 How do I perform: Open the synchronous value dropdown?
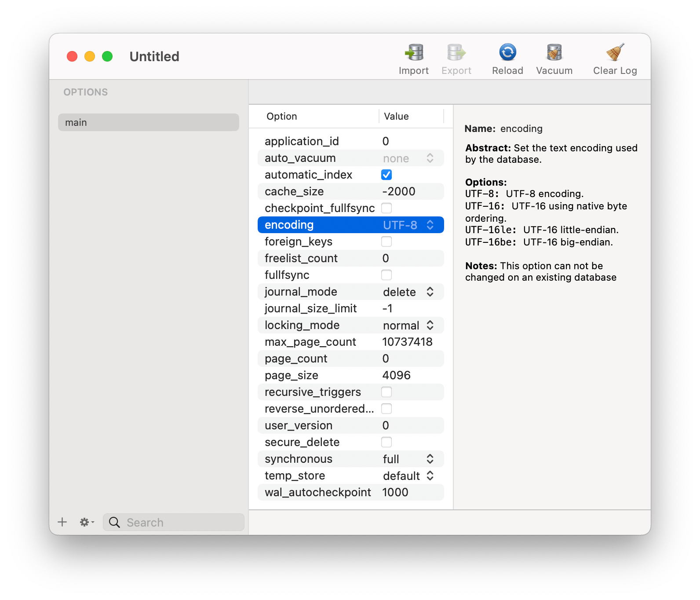408,459
